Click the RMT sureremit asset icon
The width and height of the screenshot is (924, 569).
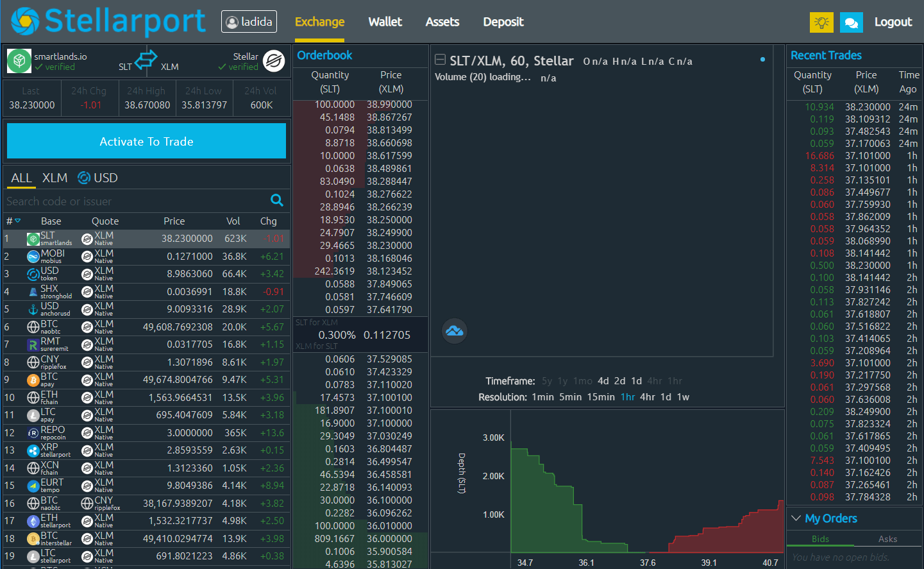tap(33, 344)
